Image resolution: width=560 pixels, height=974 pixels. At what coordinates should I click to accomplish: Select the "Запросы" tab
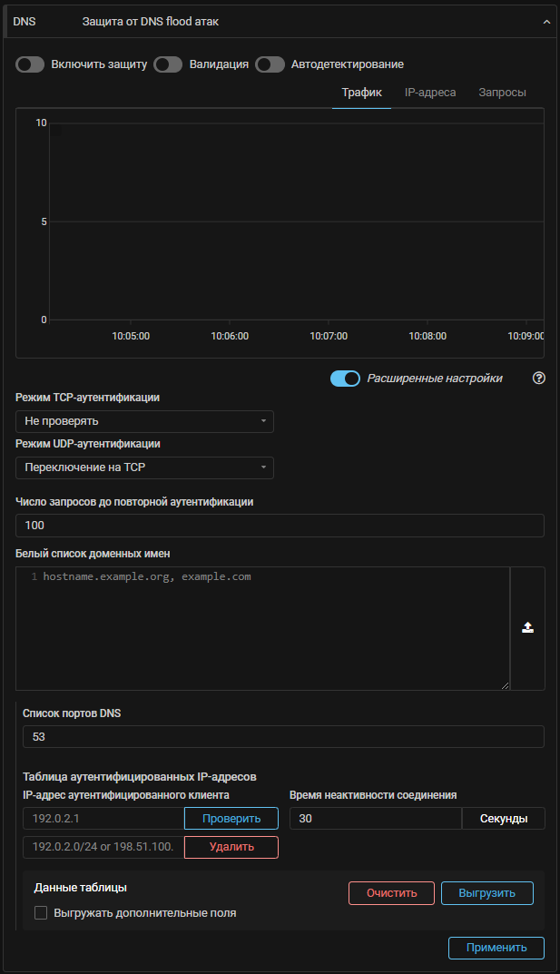tap(502, 93)
